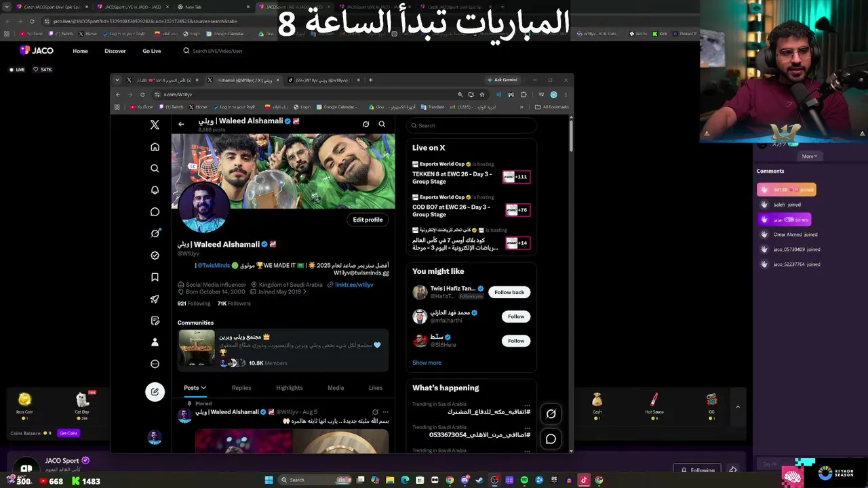
Task: Open Verified badge page in X sidebar
Action: point(155,256)
